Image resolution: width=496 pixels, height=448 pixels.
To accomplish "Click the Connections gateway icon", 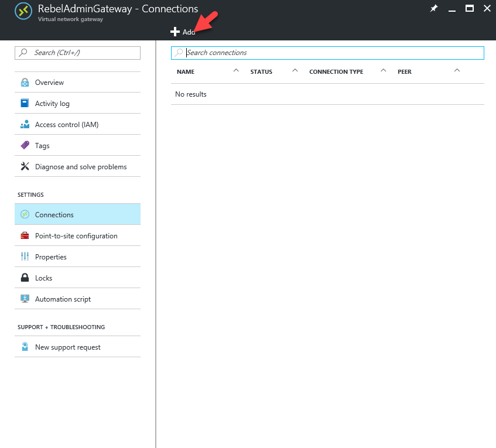I will [x=25, y=214].
